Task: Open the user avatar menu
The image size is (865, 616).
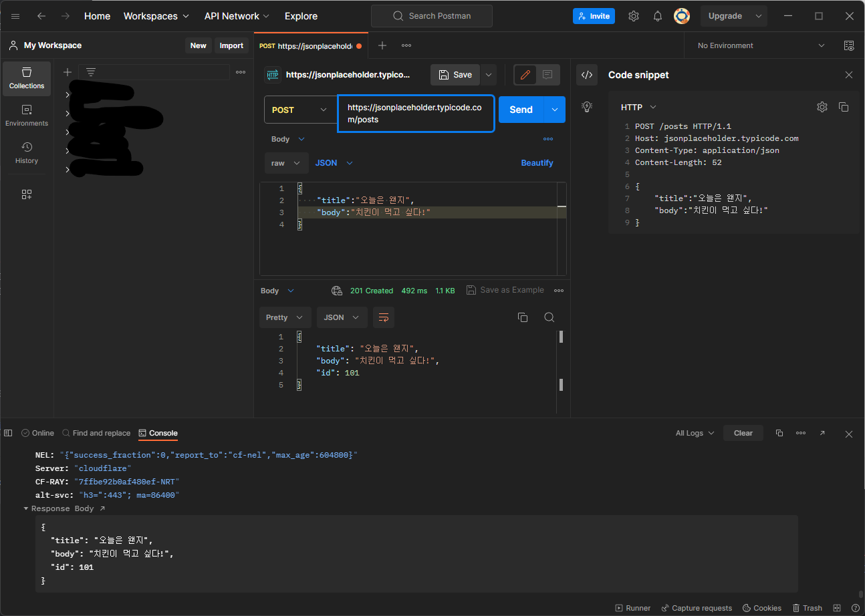Action: click(x=682, y=16)
